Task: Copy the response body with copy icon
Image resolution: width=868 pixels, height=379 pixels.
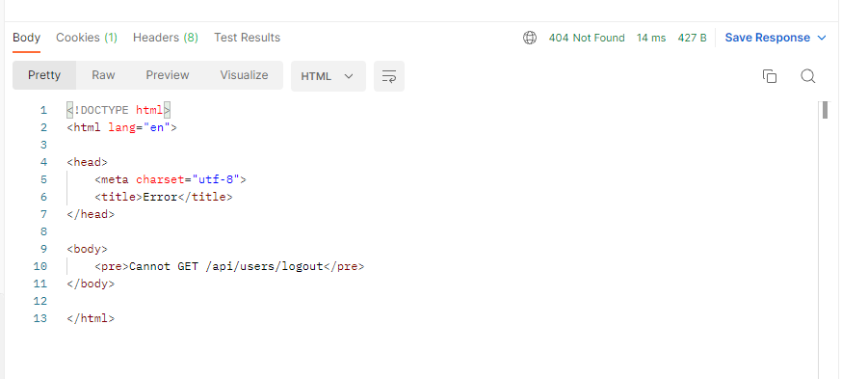Action: pos(770,76)
